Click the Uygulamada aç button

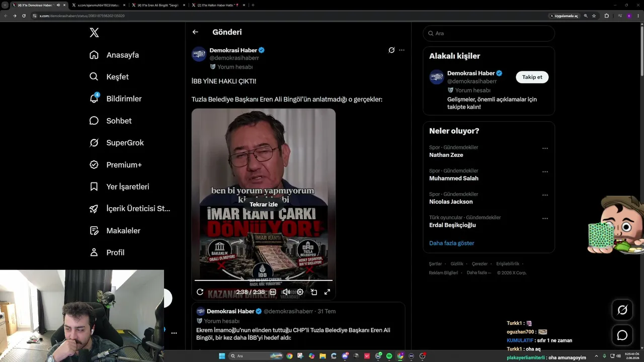tap(564, 16)
